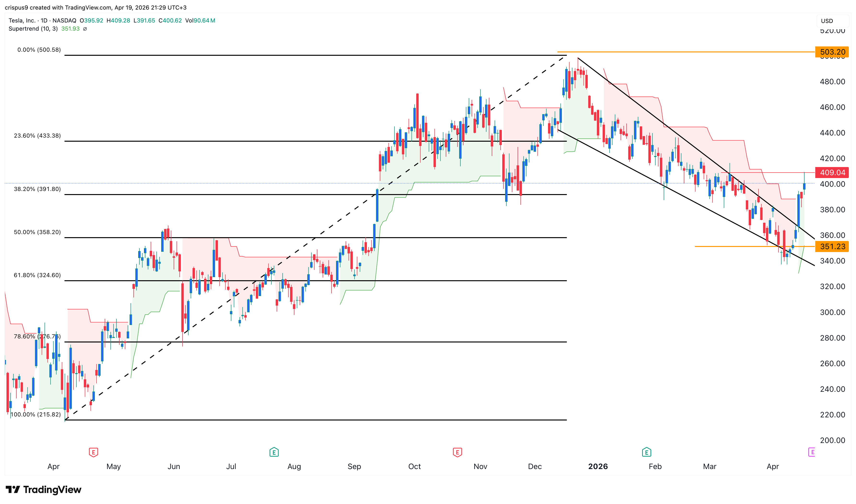Select the 23.60% (433.38) Fibonacci label
This screenshot has height=504, width=856.
pyautogui.click(x=37, y=135)
